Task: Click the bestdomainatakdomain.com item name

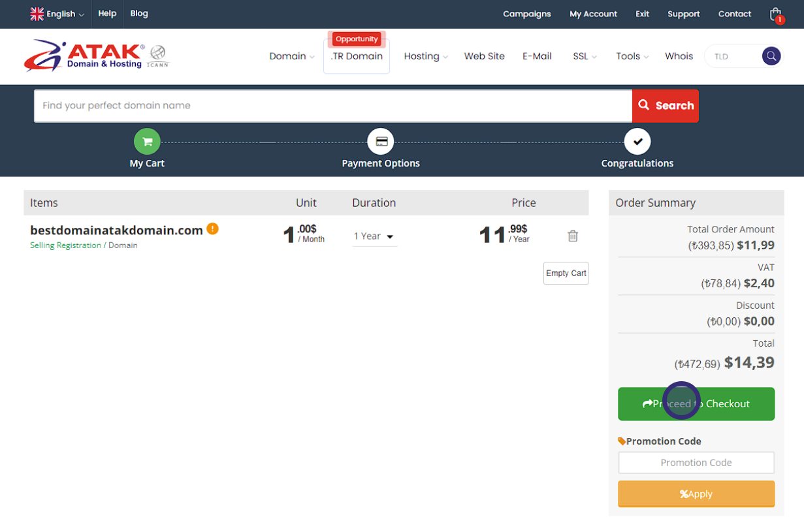Action: pos(116,230)
